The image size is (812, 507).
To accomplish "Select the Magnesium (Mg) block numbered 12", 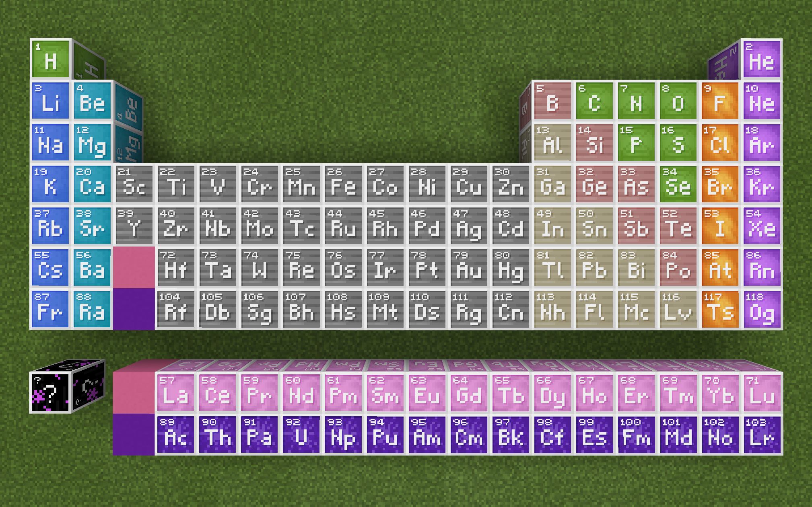I will [x=92, y=142].
